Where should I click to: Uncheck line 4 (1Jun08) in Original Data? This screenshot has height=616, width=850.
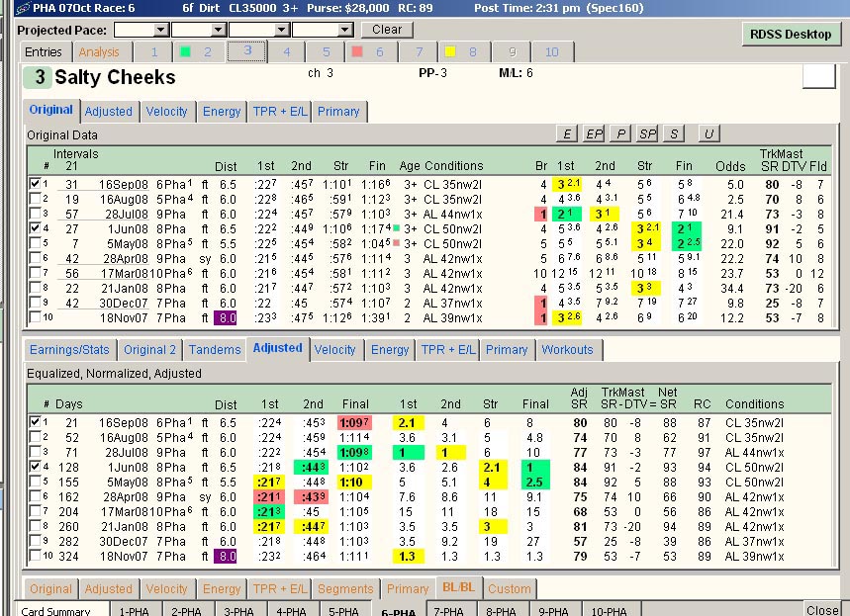click(x=36, y=228)
